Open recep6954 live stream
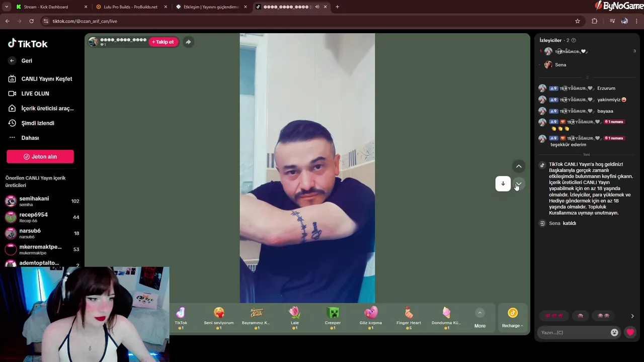This screenshot has width=644, height=362. (x=42, y=217)
